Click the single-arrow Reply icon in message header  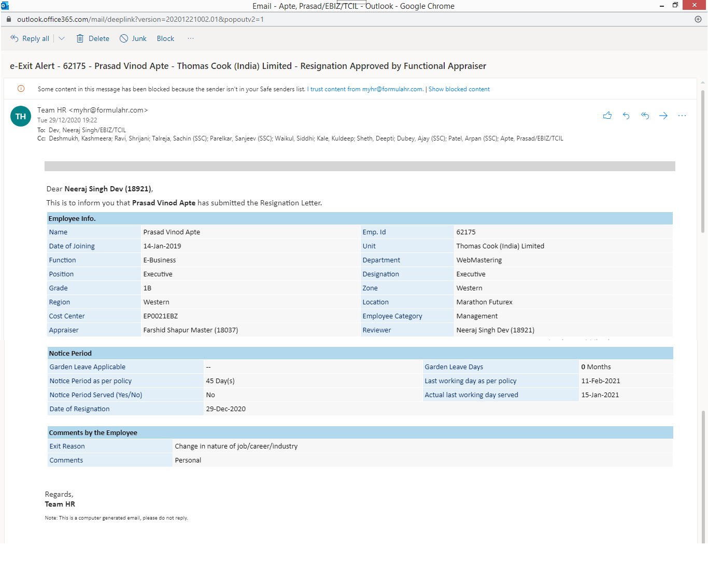tap(626, 116)
